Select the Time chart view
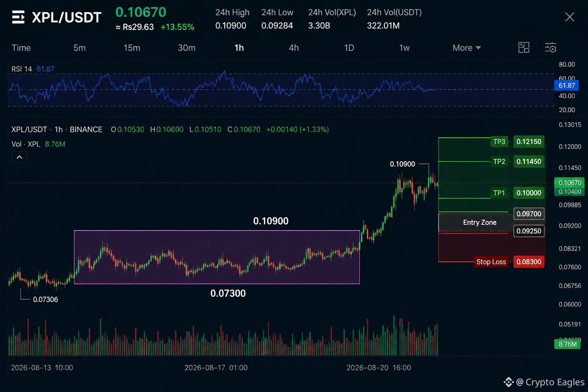Viewport: 588px width, 392px height. (x=21, y=48)
